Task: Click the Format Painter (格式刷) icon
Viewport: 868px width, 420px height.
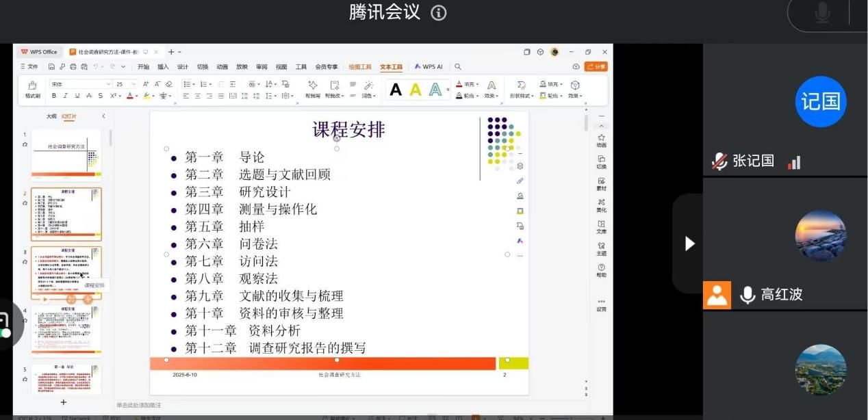Action: click(x=32, y=88)
